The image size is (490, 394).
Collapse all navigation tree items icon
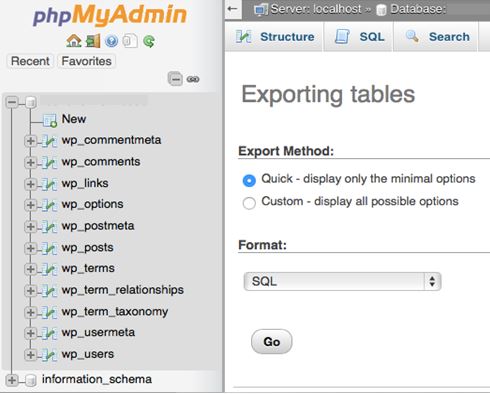pos(175,79)
